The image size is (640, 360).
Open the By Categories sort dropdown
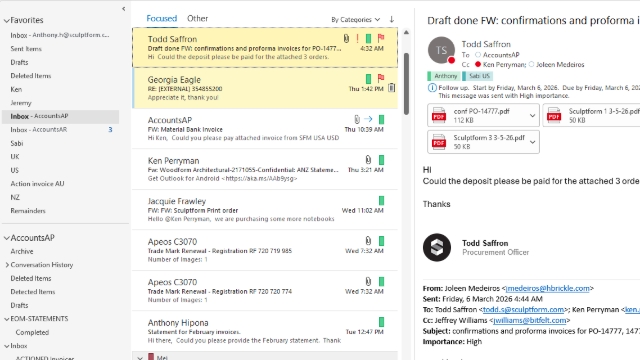[x=356, y=19]
